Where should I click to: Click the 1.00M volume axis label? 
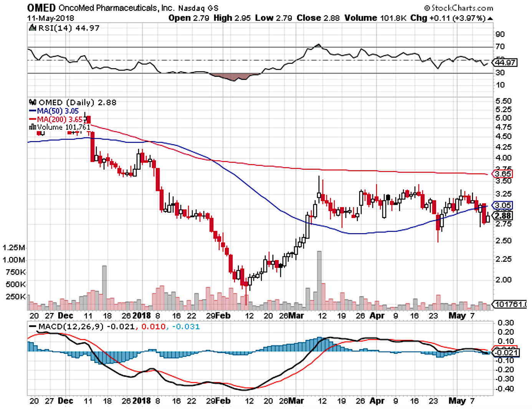tap(14, 260)
